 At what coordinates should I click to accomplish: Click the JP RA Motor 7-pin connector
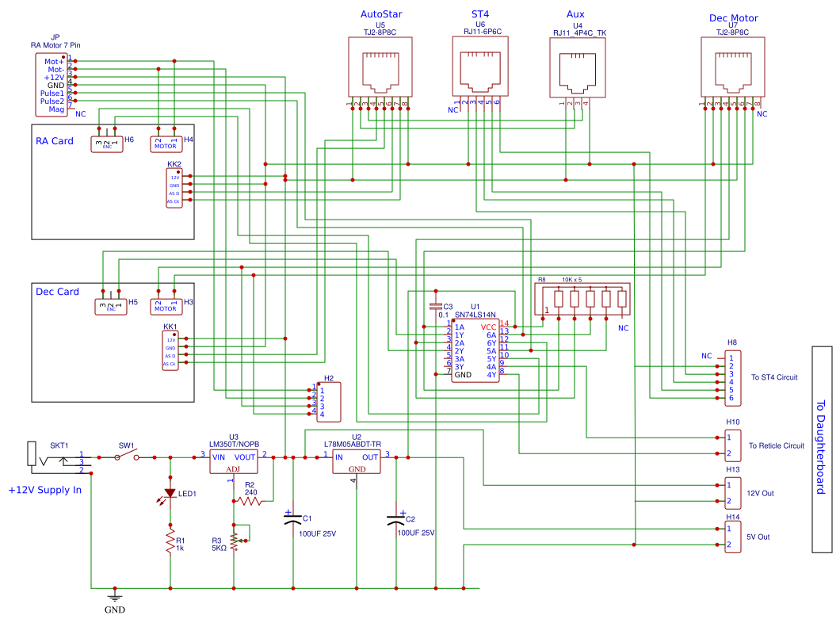[52, 85]
